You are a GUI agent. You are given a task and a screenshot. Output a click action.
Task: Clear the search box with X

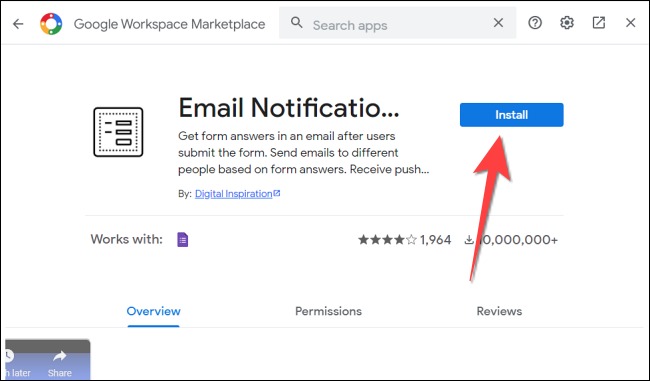tap(498, 23)
